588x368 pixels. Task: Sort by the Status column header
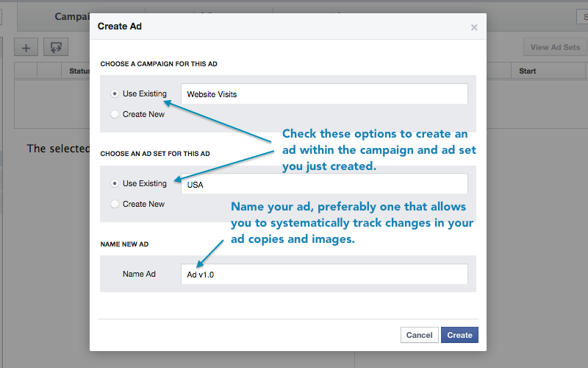(x=79, y=71)
